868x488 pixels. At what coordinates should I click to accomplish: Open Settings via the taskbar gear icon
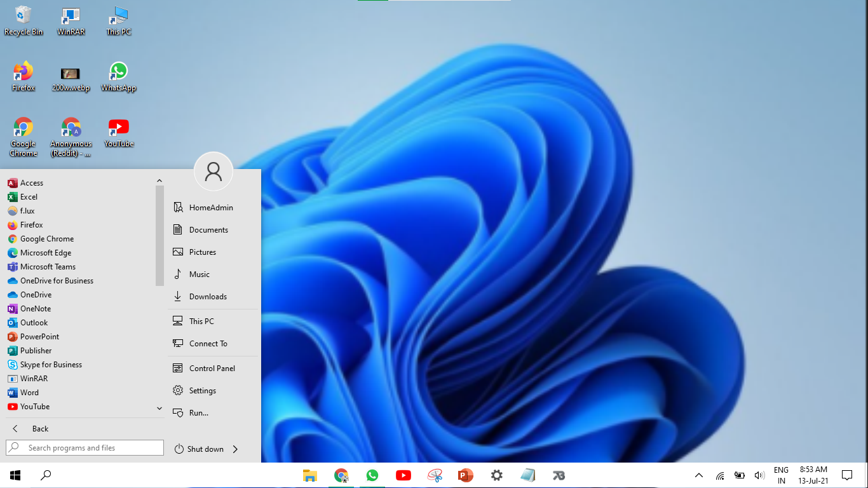tap(496, 475)
